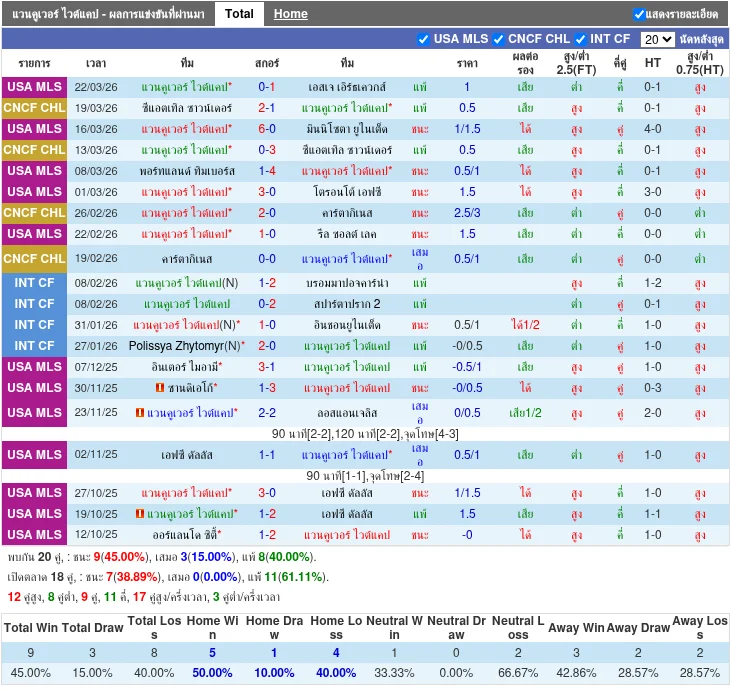
Task: Open the 6-0 score for 16/03/26
Action: (x=267, y=129)
